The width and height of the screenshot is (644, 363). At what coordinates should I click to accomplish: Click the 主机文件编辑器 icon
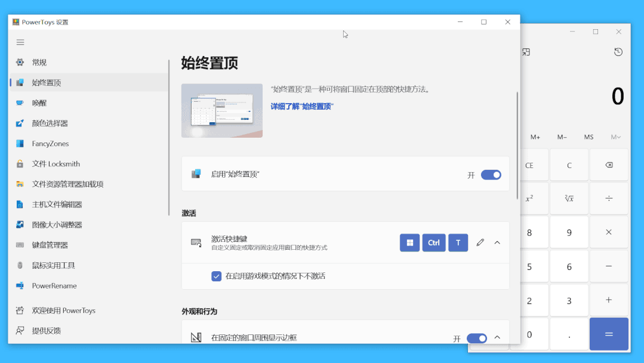pyautogui.click(x=20, y=204)
